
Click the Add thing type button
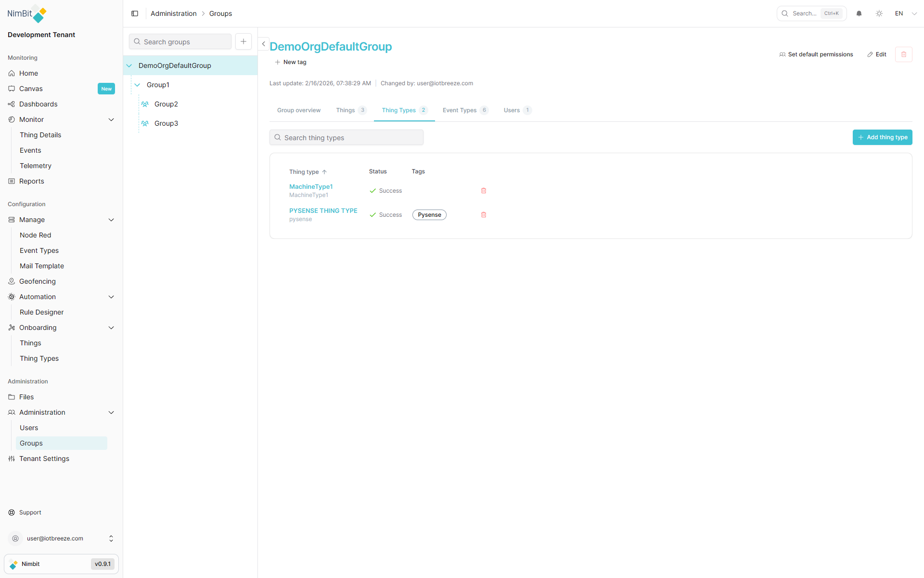click(x=882, y=137)
